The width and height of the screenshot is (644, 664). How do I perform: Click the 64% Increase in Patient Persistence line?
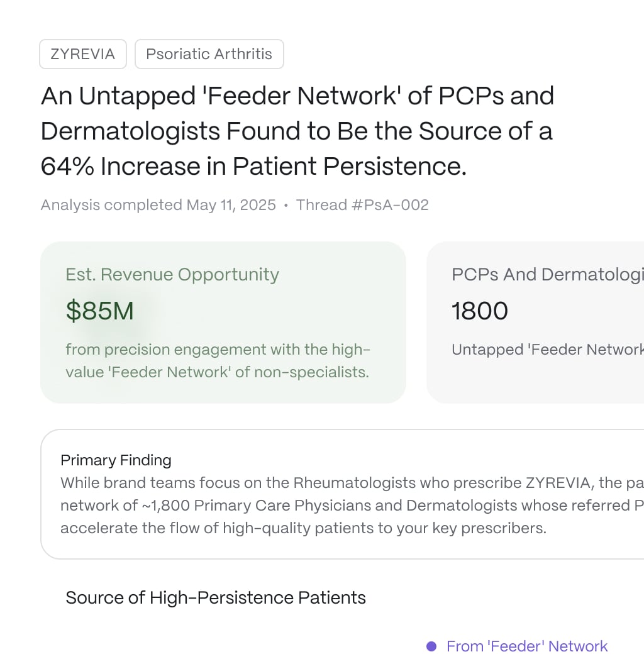pos(254,166)
